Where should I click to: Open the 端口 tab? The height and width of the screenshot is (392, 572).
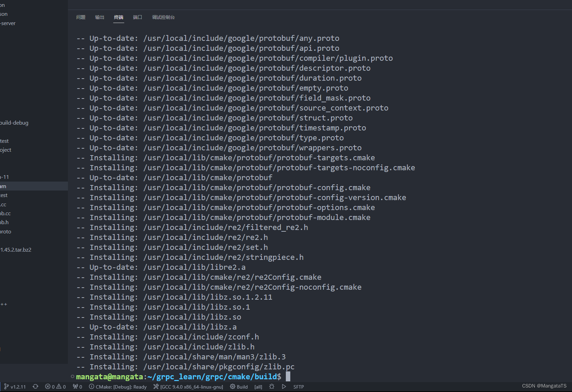click(x=137, y=17)
